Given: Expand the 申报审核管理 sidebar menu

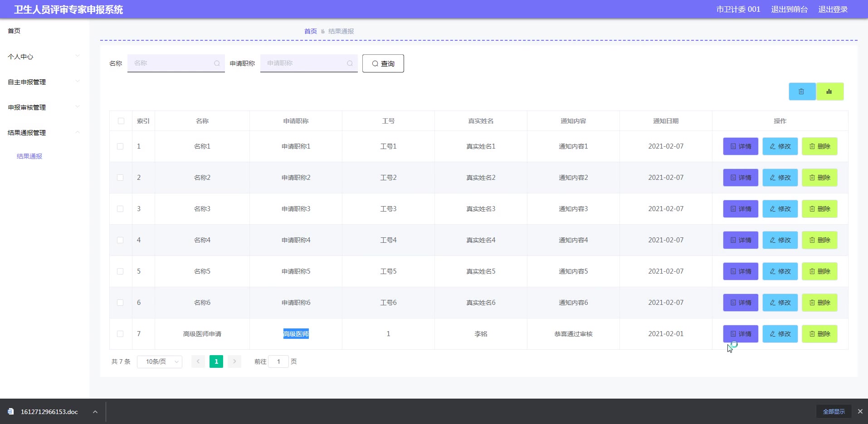Looking at the screenshot, I should coord(44,107).
